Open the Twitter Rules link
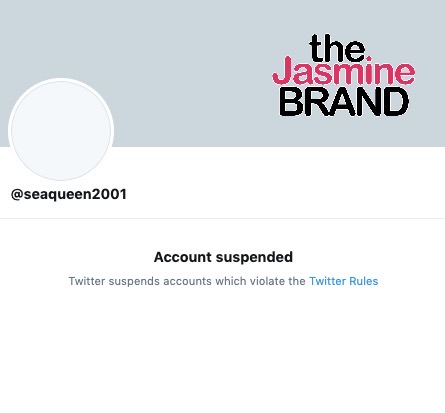This screenshot has height=413, width=445. (x=344, y=281)
